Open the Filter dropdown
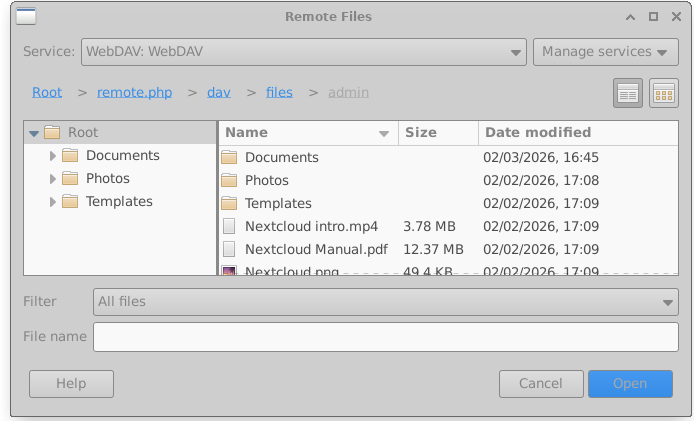This screenshot has height=421, width=694. click(x=386, y=302)
